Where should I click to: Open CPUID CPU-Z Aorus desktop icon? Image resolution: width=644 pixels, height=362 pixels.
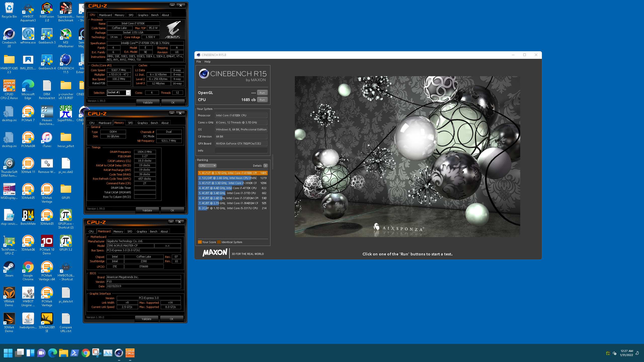coord(9,90)
